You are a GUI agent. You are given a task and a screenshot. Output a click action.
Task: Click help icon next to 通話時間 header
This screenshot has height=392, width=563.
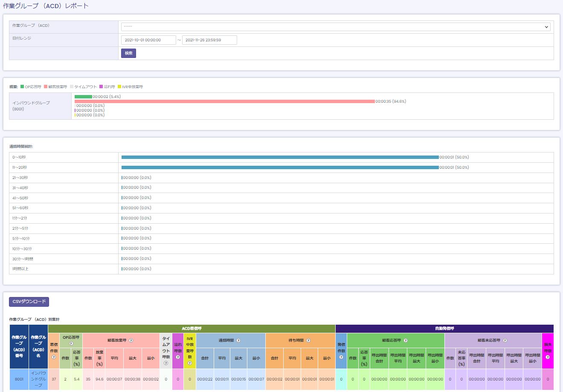pyautogui.click(x=238, y=341)
